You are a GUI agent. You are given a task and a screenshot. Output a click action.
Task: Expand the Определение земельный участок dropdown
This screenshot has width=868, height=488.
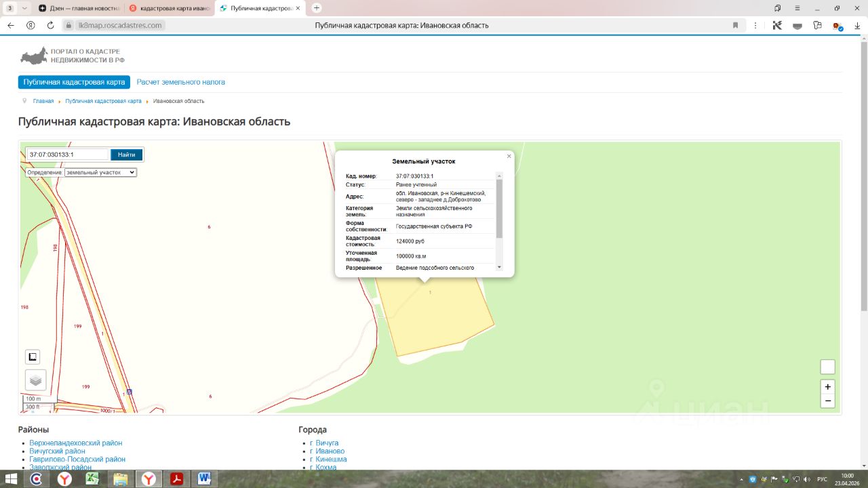(x=100, y=172)
